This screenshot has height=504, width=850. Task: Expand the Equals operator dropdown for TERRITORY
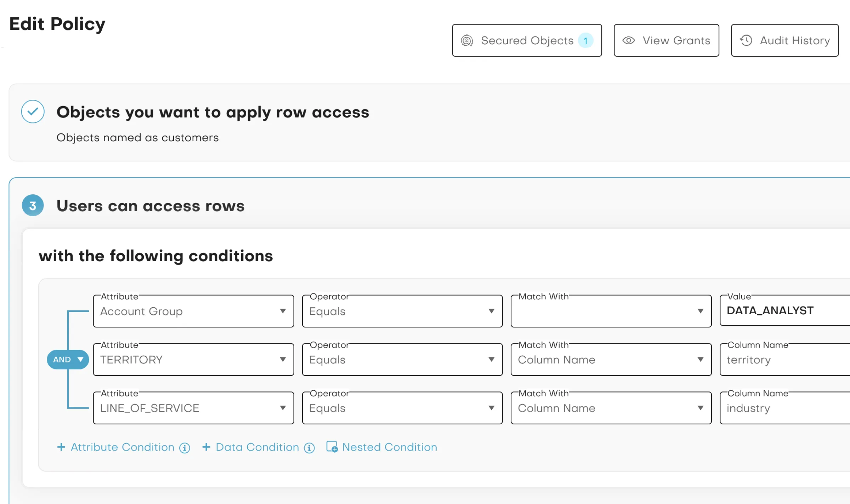(492, 359)
